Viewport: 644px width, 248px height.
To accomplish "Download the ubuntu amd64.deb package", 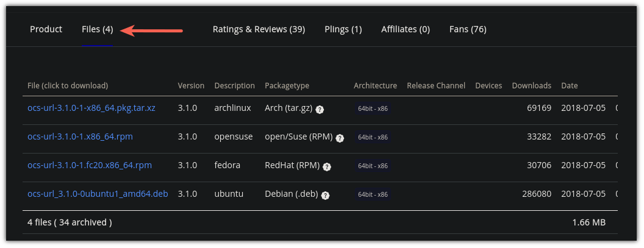I will point(98,194).
